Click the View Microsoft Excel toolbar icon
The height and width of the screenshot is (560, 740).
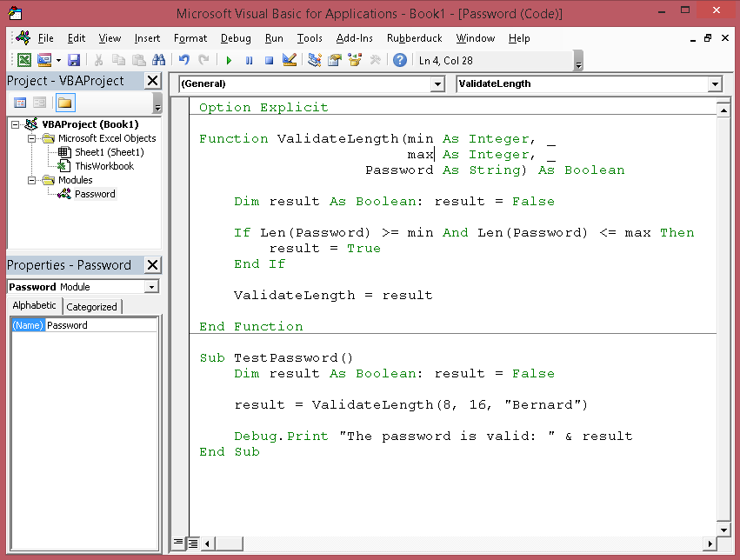[24, 60]
